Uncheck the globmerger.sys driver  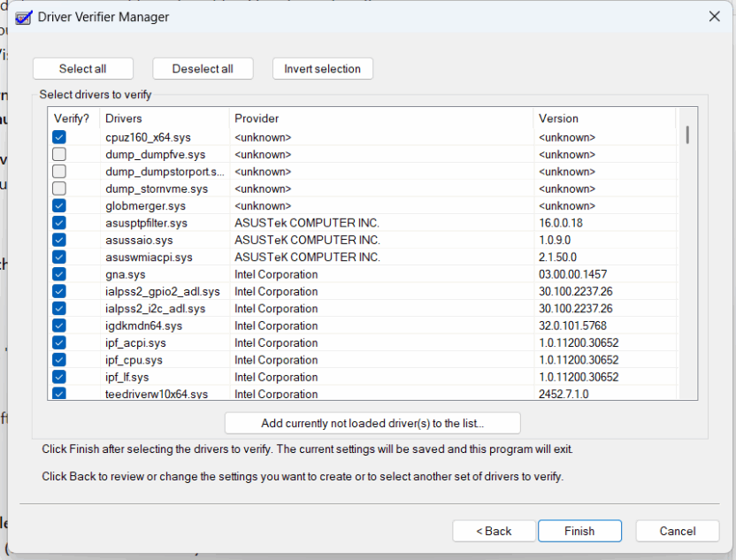[58, 205]
